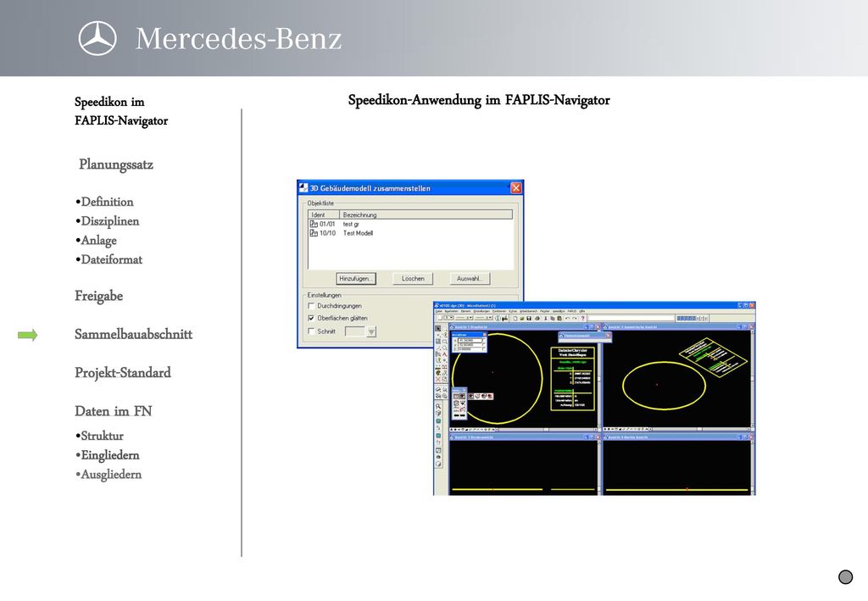
Task: Click Hinzufügen button in 3D Gebäudemodell dialog
Action: click(356, 278)
